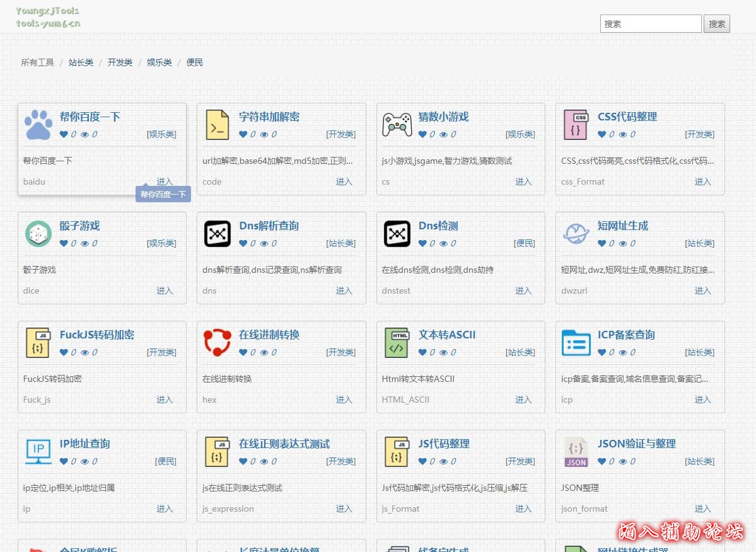Click the heart icon on Dns检测 card
756x552 pixels.
[422, 243]
